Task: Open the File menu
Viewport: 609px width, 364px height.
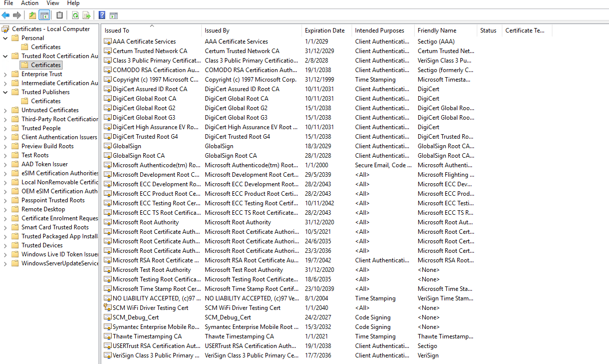Action: pyautogui.click(x=9, y=3)
